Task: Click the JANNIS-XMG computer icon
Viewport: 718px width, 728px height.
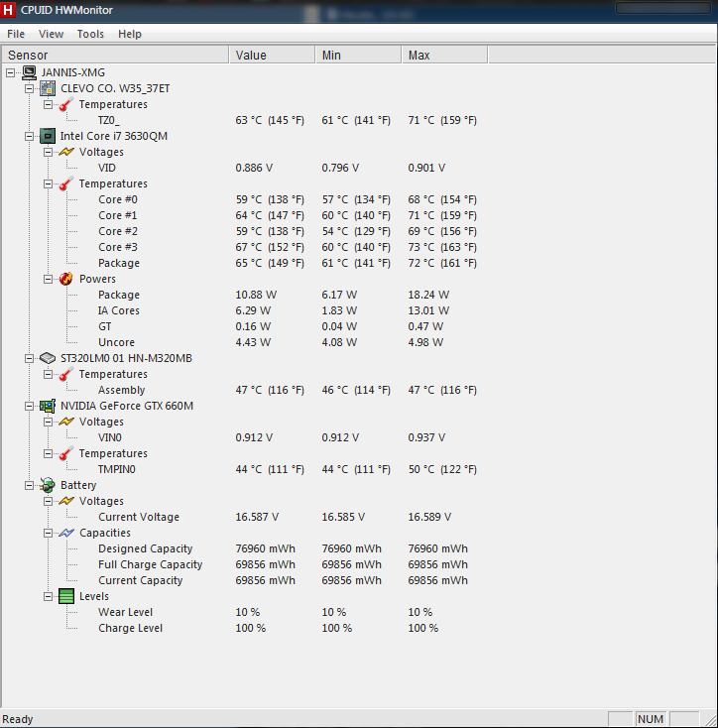Action: tap(29, 72)
